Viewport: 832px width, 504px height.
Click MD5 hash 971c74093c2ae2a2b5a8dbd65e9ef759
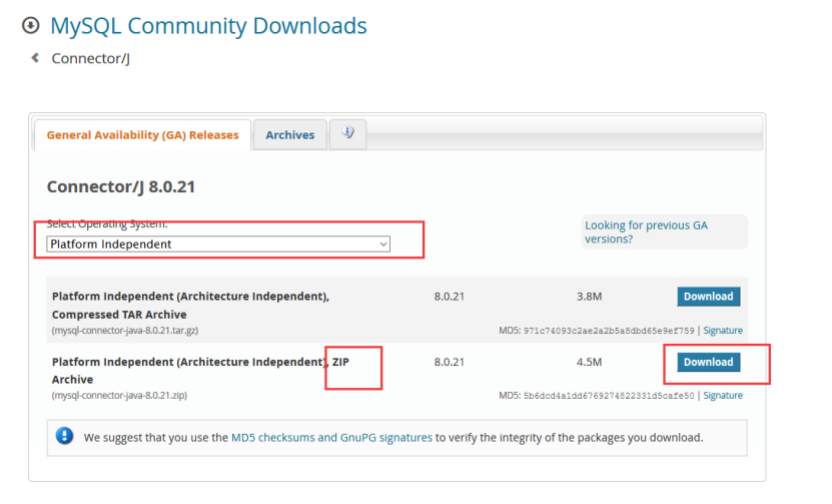[x=609, y=331]
